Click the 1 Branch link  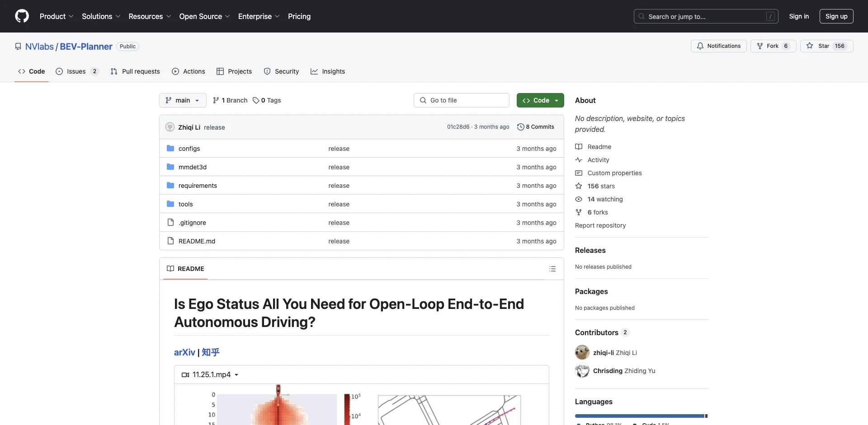point(230,100)
